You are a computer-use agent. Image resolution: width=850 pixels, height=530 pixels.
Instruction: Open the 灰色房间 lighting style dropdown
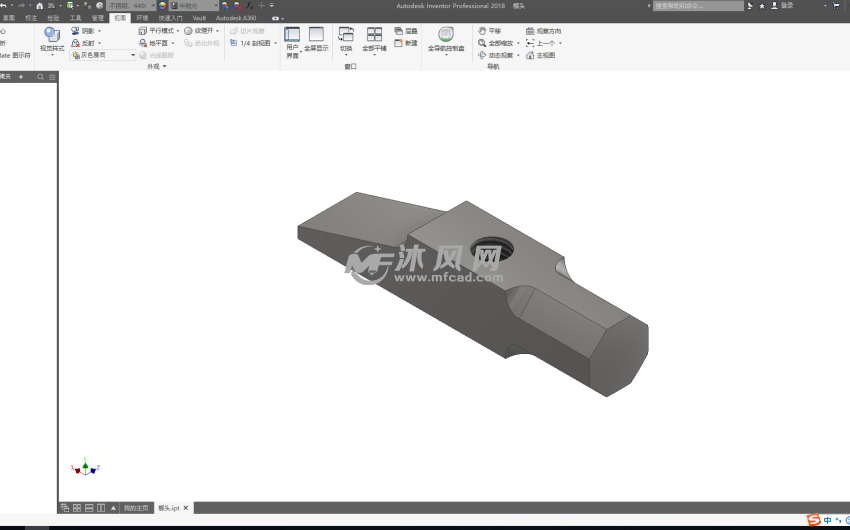pyautogui.click(x=103, y=55)
